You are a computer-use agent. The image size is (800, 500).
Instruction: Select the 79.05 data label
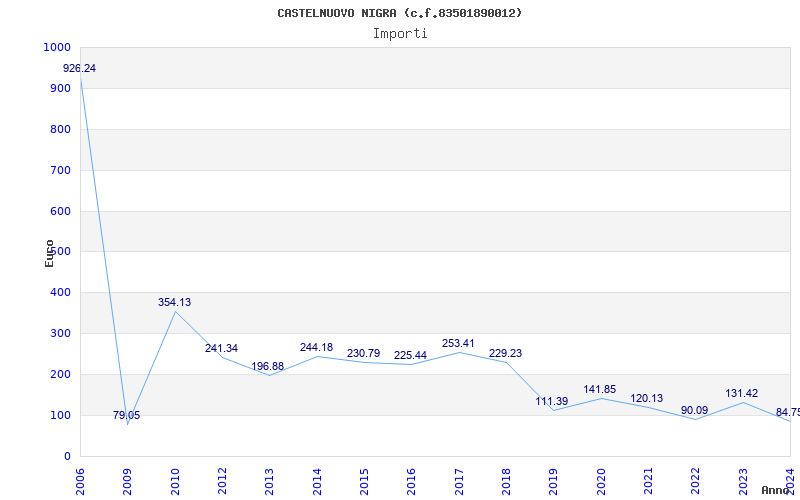tap(126, 415)
